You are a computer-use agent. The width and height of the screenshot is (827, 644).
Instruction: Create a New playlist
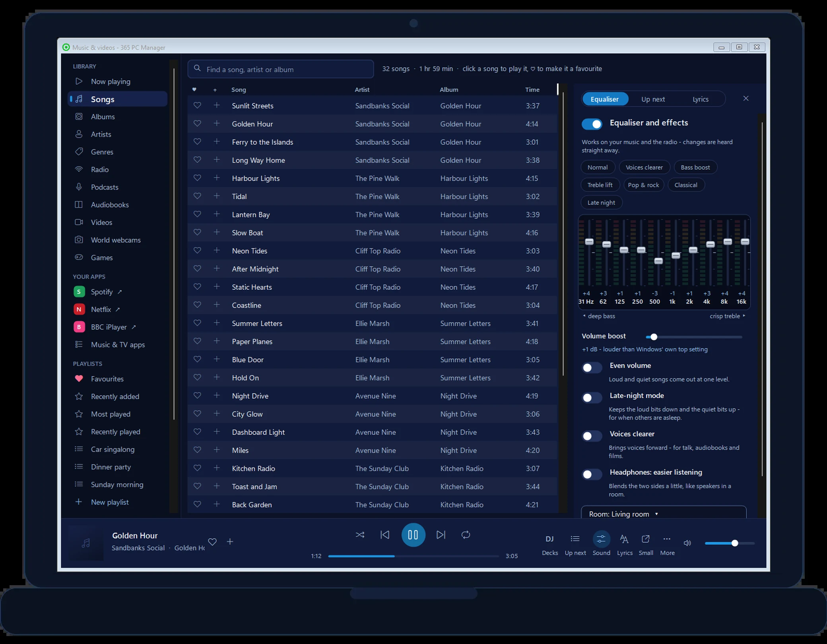[x=118, y=502]
